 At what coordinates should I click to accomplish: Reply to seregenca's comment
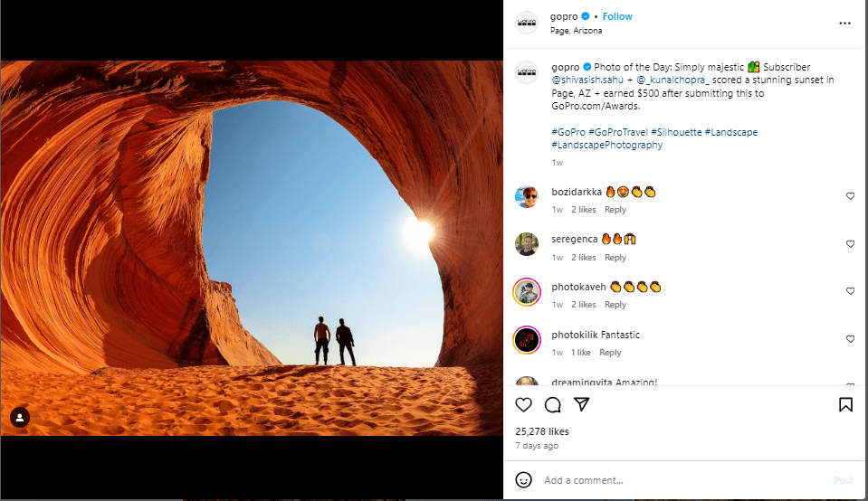[615, 258]
